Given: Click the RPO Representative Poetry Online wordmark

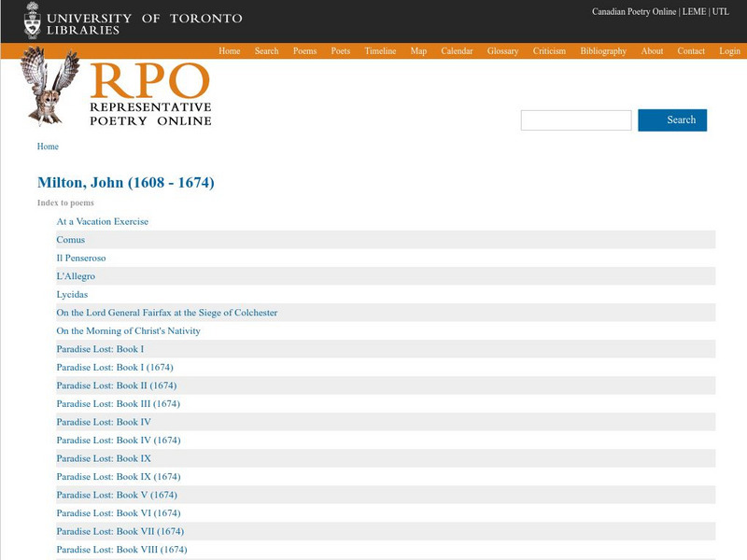Looking at the screenshot, I should [x=150, y=94].
